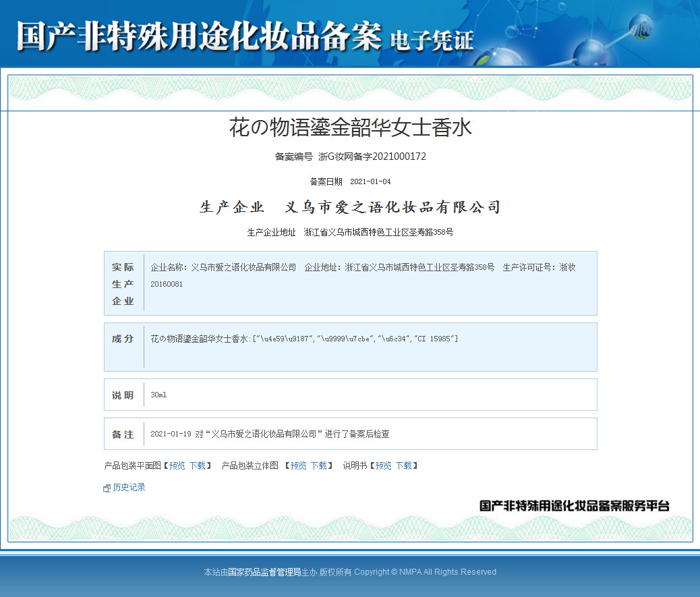Click the 国产非特殊用途化妆品备案服务平台 signature text
This screenshot has height=597, width=700.
coord(575,506)
